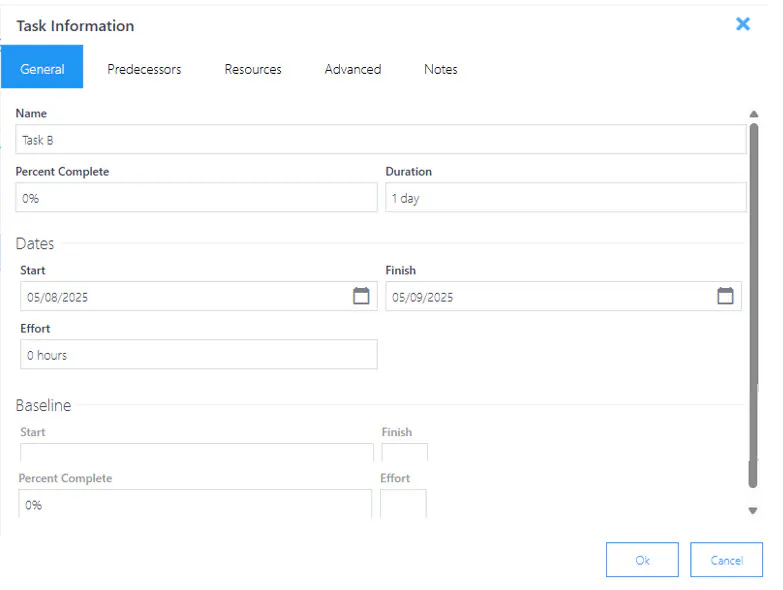Click the scrollbar up arrow

[x=754, y=114]
